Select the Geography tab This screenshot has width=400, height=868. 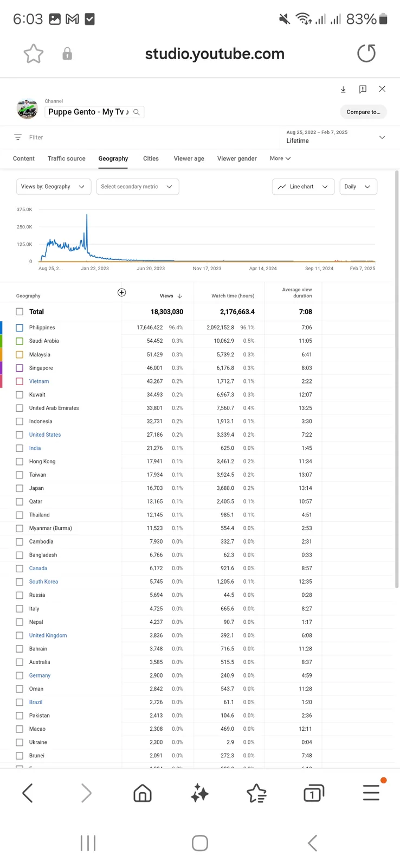[x=113, y=158]
